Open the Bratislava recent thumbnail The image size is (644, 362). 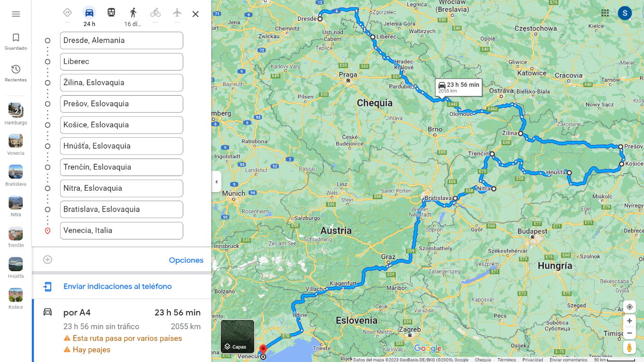pyautogui.click(x=16, y=175)
